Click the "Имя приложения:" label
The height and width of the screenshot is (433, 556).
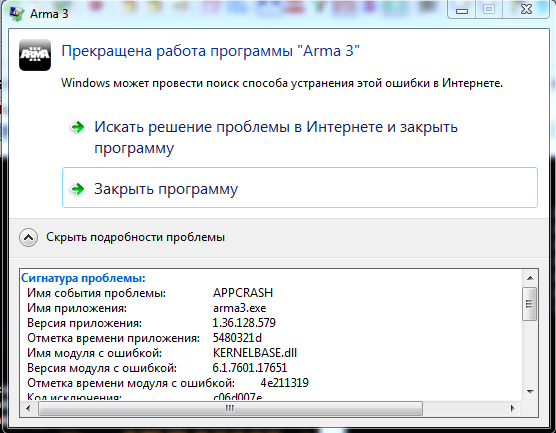(x=77, y=308)
